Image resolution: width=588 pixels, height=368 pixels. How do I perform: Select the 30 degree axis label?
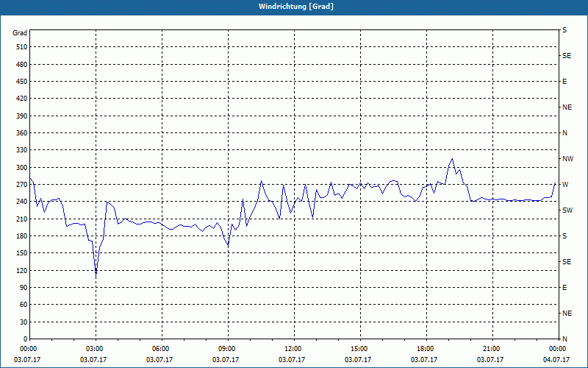click(x=24, y=322)
